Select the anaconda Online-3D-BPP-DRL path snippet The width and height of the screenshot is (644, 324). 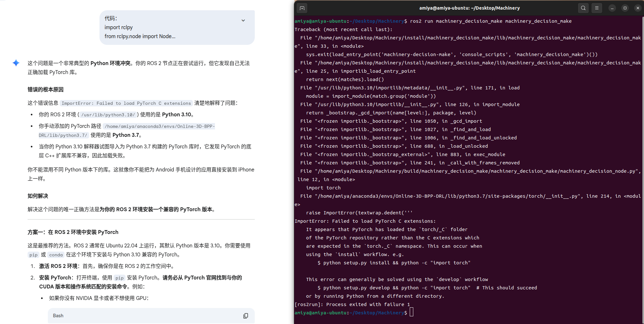[x=159, y=126]
